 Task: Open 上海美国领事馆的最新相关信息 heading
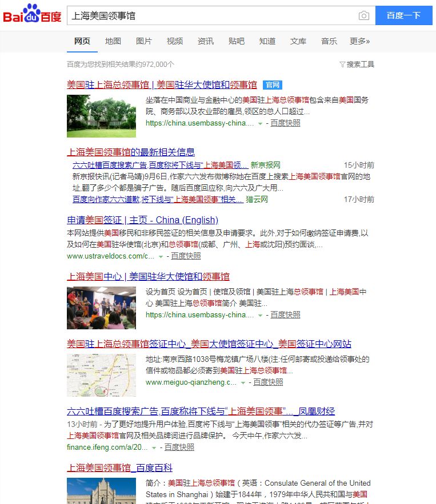(131, 152)
